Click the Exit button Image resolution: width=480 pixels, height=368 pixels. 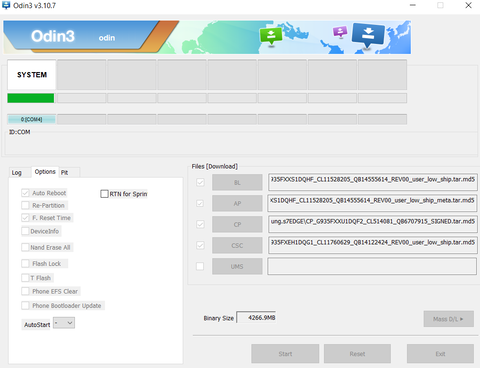(440, 354)
